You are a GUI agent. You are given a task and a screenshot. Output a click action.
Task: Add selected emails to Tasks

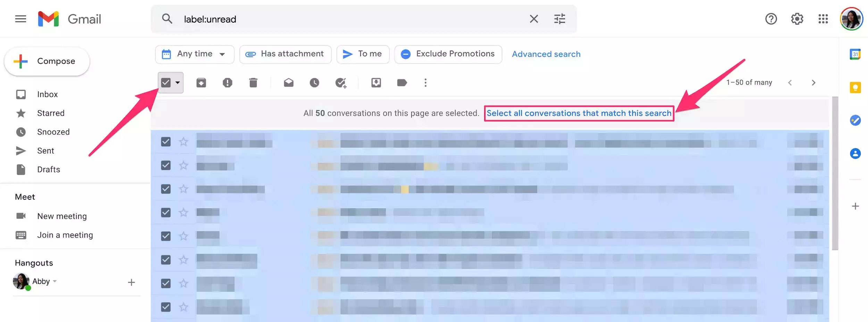(x=341, y=83)
